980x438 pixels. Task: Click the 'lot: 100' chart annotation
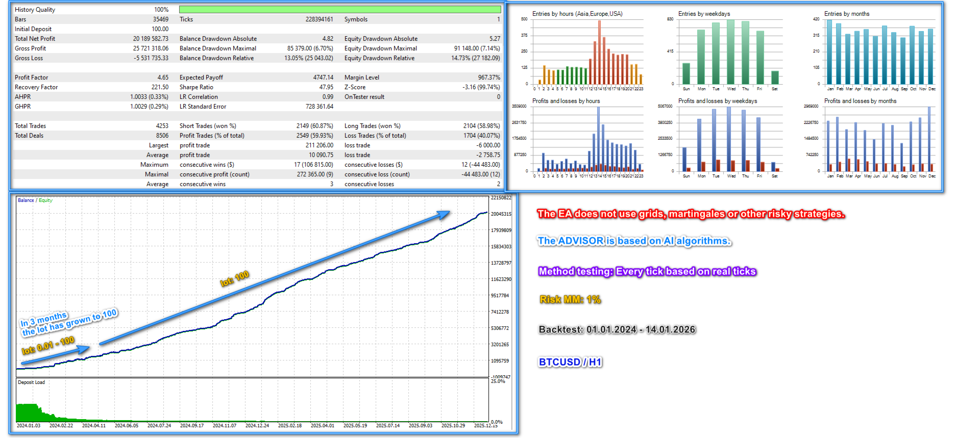(x=235, y=278)
